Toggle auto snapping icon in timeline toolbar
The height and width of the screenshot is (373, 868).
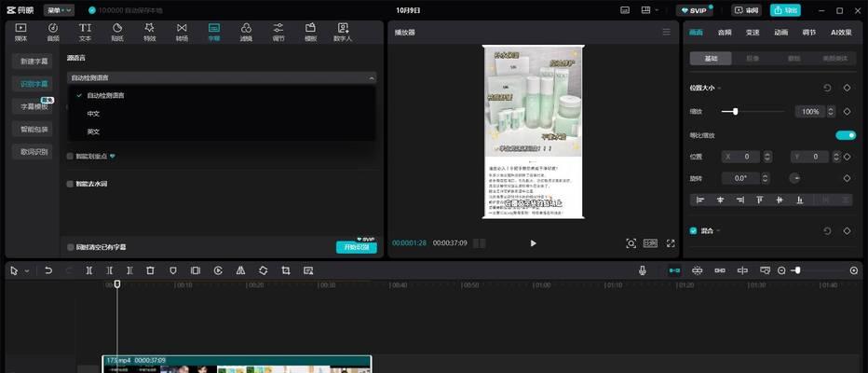point(697,270)
